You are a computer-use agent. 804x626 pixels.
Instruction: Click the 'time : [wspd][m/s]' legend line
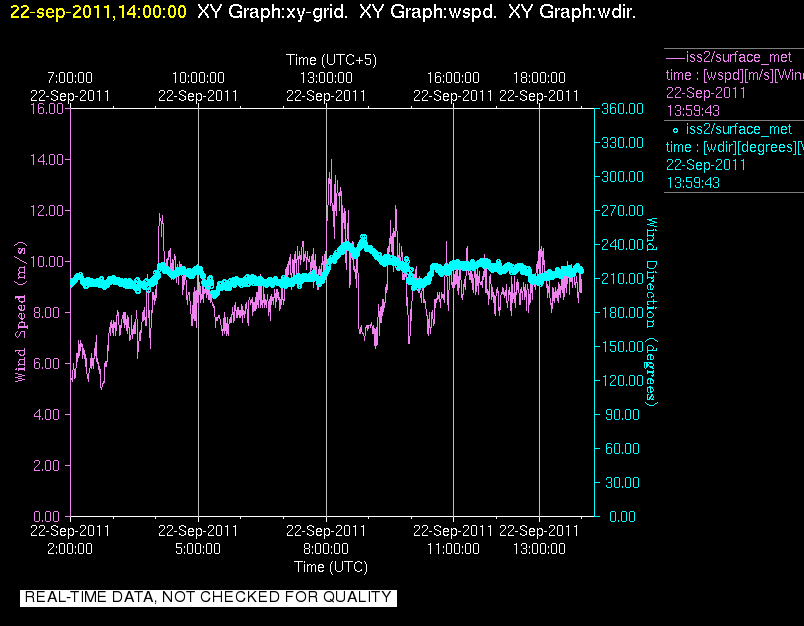(734, 75)
